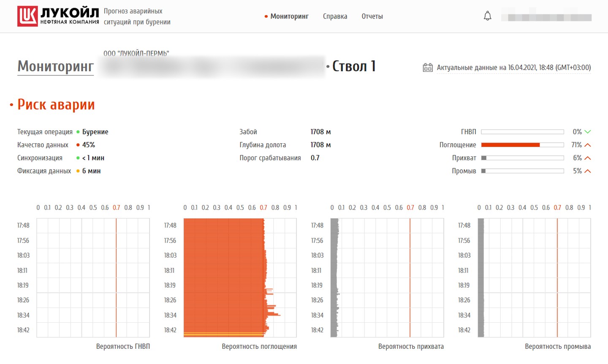Click the Вероятность поглощения chart caption
The height and width of the screenshot is (364, 608).
(x=259, y=347)
